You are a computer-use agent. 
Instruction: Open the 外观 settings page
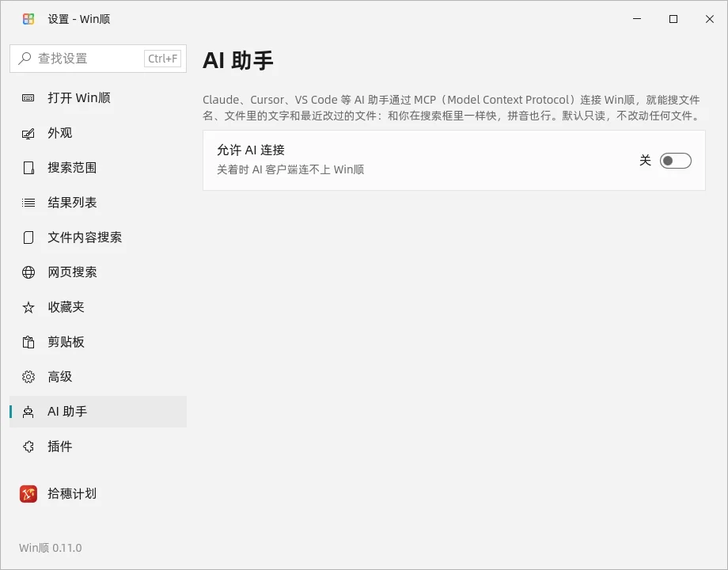tap(98, 133)
